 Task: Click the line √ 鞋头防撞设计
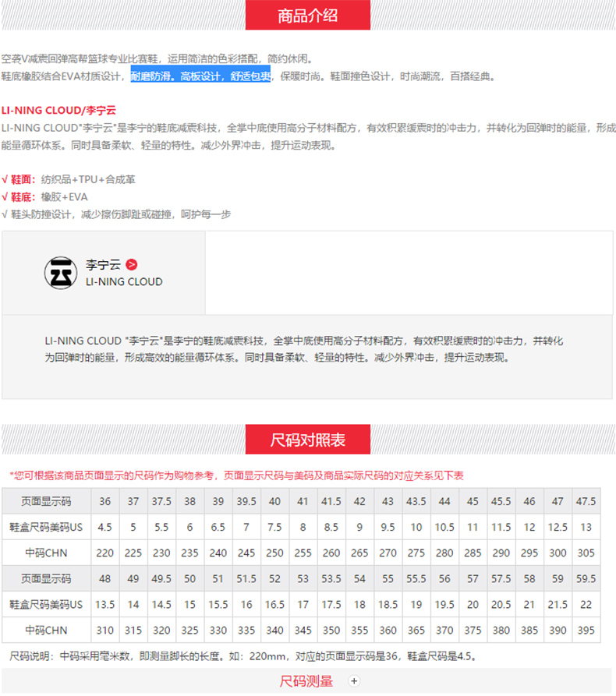coord(116,214)
